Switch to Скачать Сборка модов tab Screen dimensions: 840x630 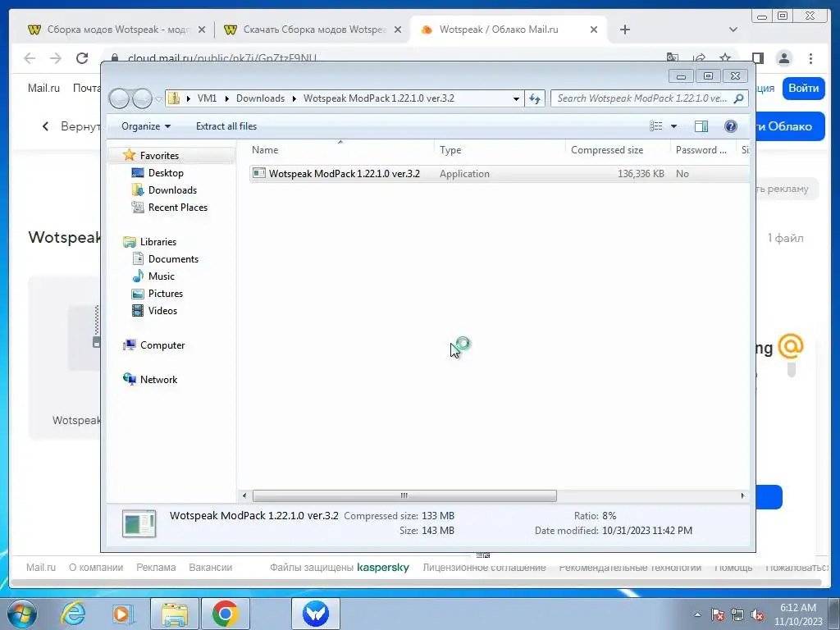coord(313,30)
